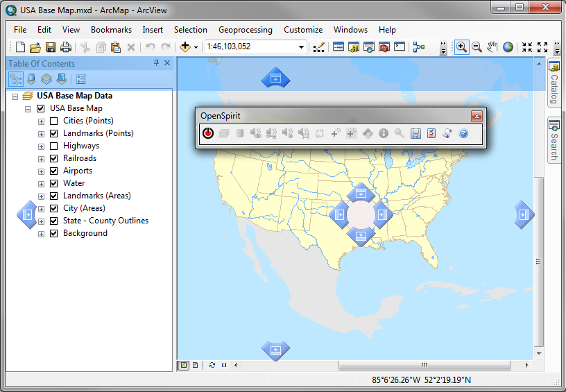
Task: Open the Search window toolbar icon
Action: pos(368,47)
